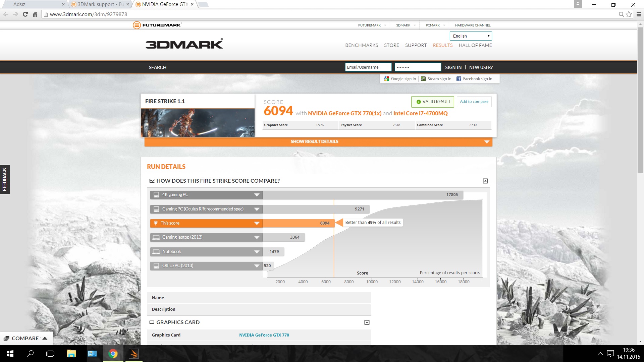The height and width of the screenshot is (362, 644).
Task: Click the 3DMark logo
Action: pyautogui.click(x=184, y=44)
